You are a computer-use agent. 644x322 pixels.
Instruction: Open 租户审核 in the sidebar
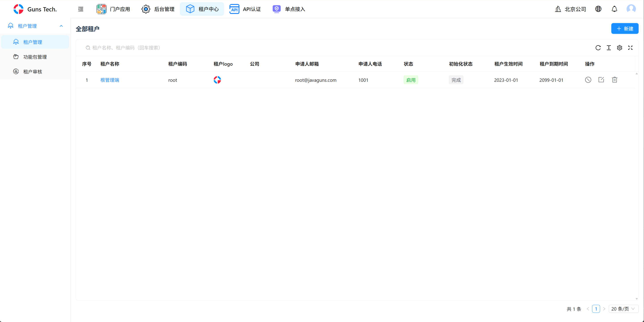[x=35, y=71]
